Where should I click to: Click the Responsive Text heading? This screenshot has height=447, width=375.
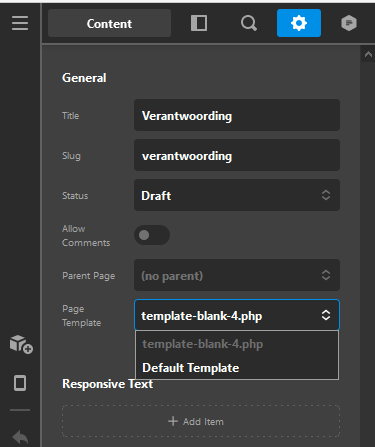tap(108, 384)
